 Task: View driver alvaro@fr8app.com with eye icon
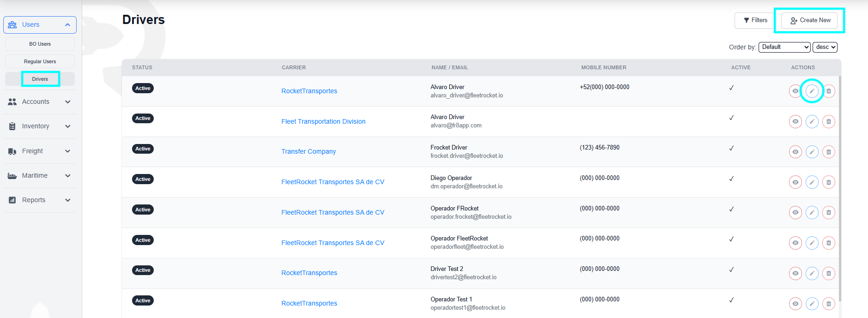pyautogui.click(x=795, y=121)
